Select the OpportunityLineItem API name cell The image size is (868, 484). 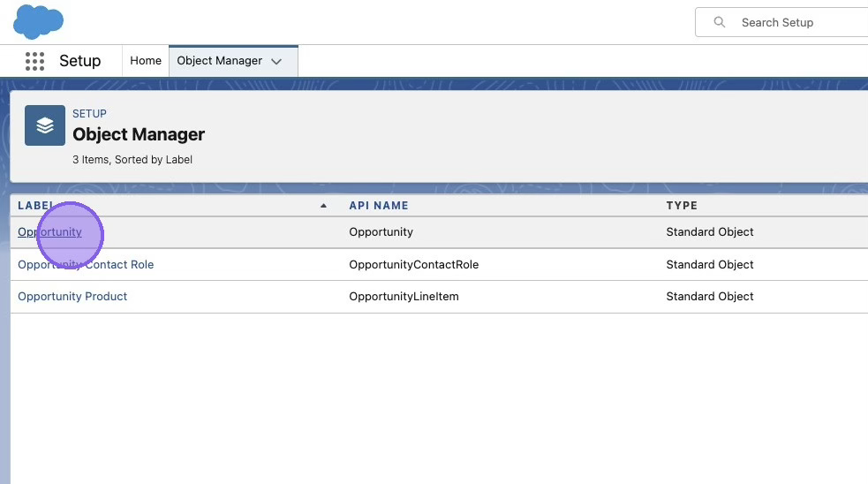click(404, 296)
